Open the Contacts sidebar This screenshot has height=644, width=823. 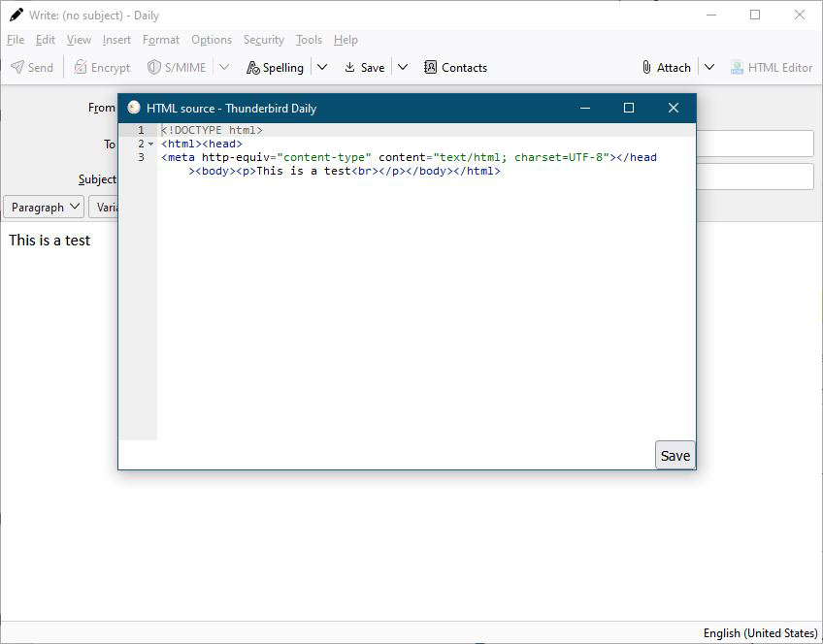[x=455, y=68]
